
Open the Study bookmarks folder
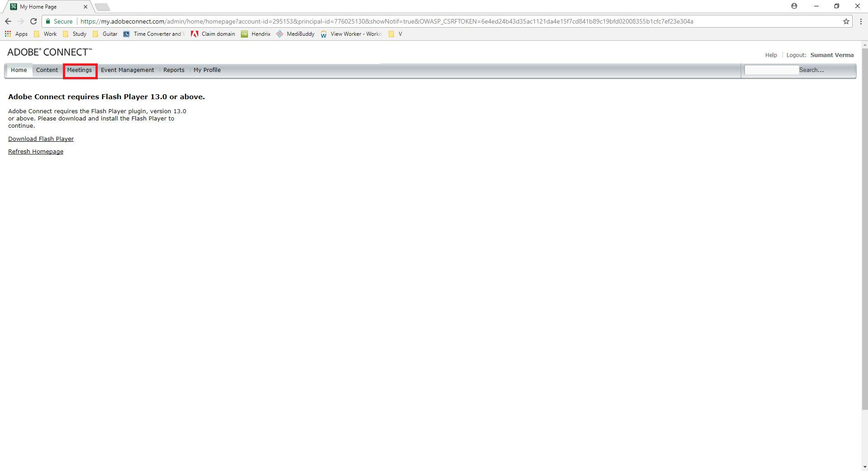(74, 34)
